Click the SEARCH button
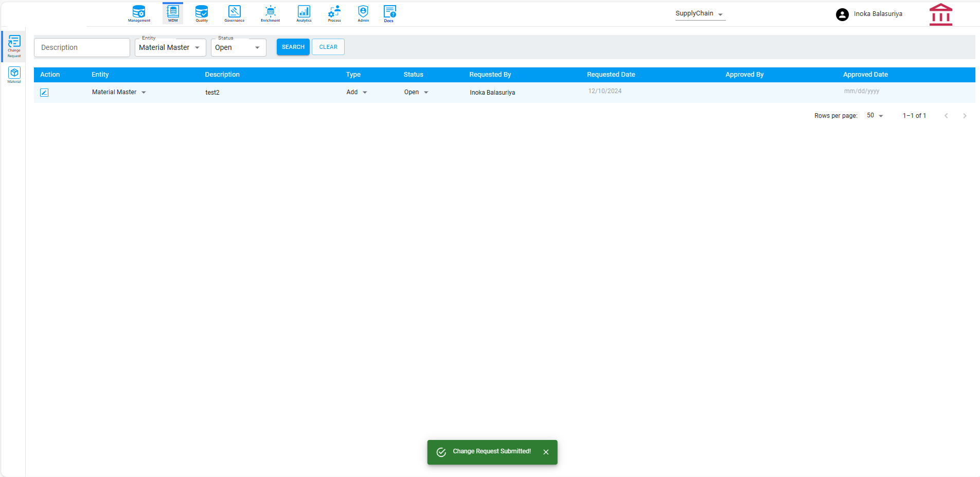980x477 pixels. [293, 47]
